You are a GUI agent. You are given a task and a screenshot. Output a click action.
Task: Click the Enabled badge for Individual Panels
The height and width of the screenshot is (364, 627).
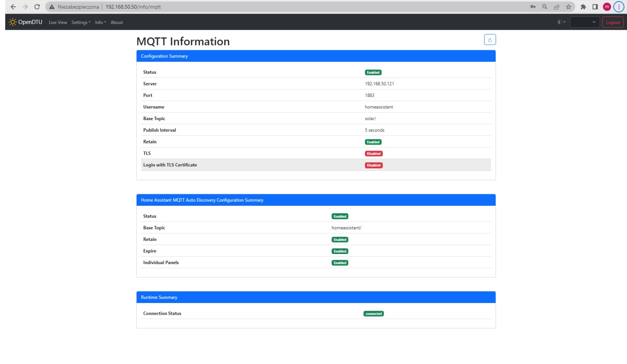(x=340, y=263)
